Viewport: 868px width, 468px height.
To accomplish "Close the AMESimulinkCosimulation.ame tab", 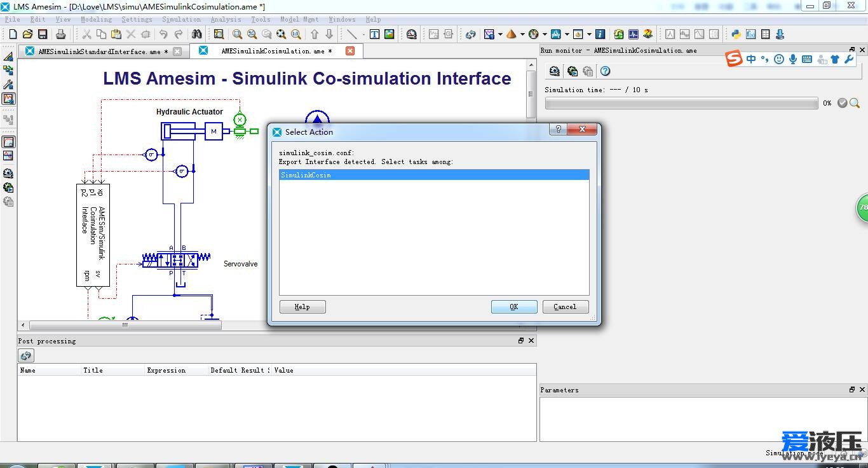I will click(350, 51).
